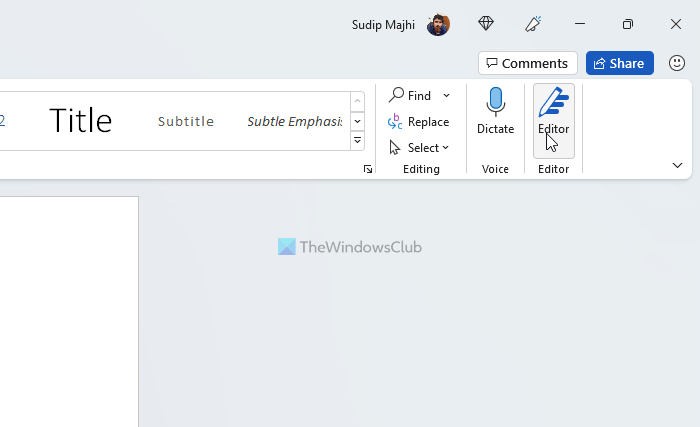
Task: Click the Find magnifier icon
Action: [396, 95]
